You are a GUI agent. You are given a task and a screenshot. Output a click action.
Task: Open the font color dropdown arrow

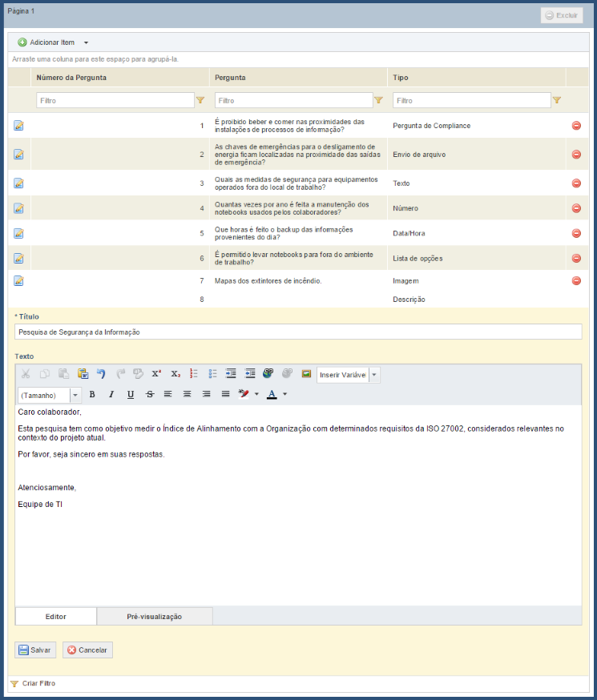pyautogui.click(x=285, y=394)
